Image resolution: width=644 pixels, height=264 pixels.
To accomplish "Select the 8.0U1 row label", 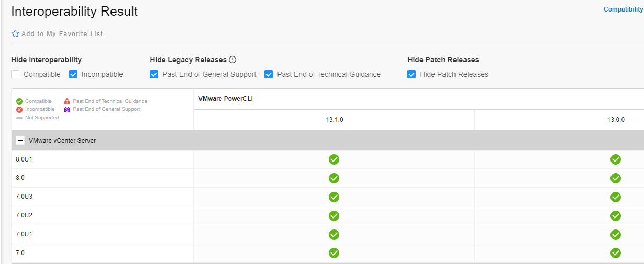I will click(x=24, y=159).
